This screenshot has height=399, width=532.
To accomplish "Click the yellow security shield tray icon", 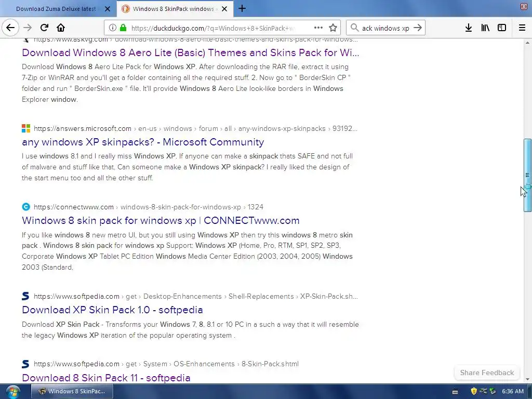I will (474, 391).
